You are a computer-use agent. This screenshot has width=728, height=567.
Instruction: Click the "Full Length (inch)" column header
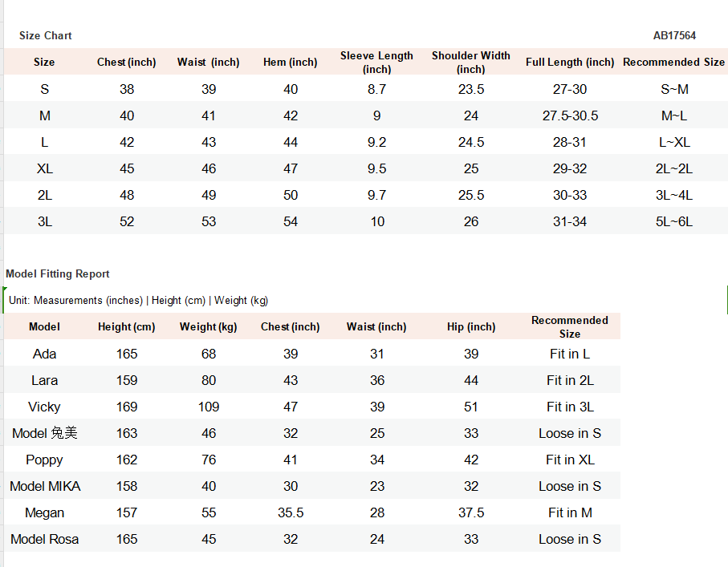pos(570,62)
